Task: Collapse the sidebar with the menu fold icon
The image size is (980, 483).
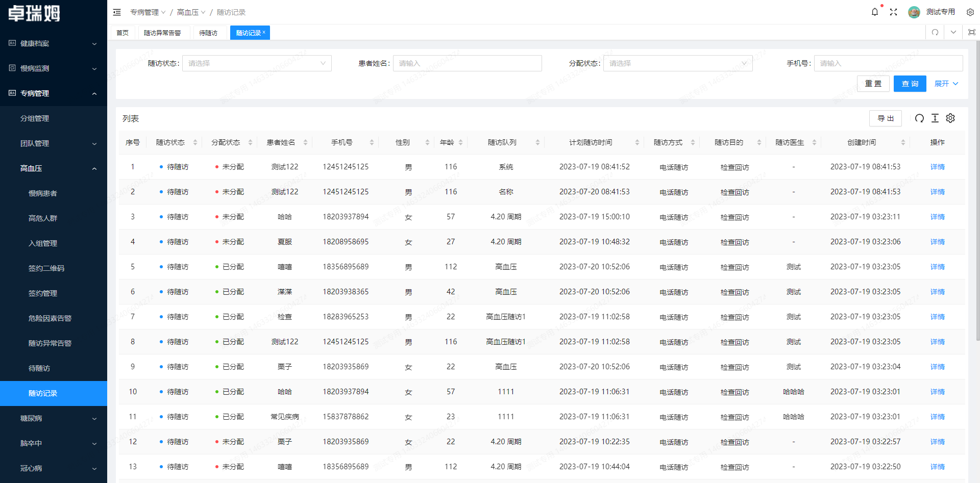Action: point(117,12)
